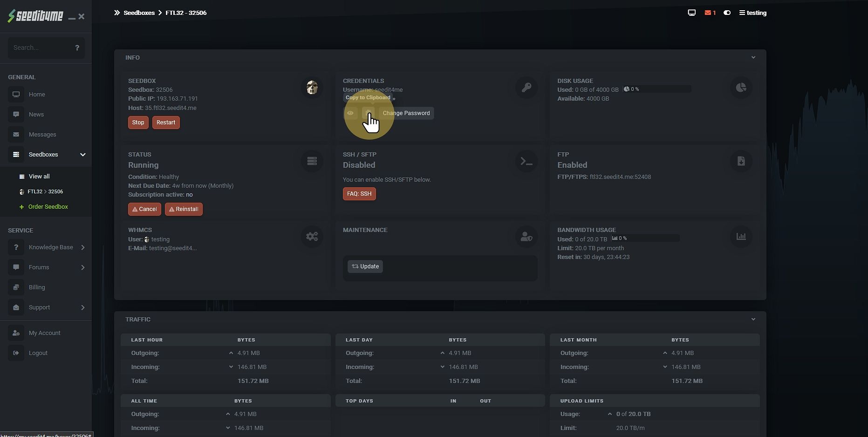Click the WHMCS gears icon
Viewport: 868px width, 437px height.
click(312, 236)
